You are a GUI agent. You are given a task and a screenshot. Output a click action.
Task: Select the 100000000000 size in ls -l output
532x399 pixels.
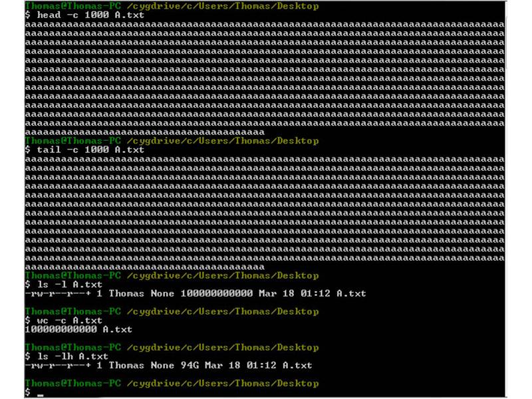217,293
